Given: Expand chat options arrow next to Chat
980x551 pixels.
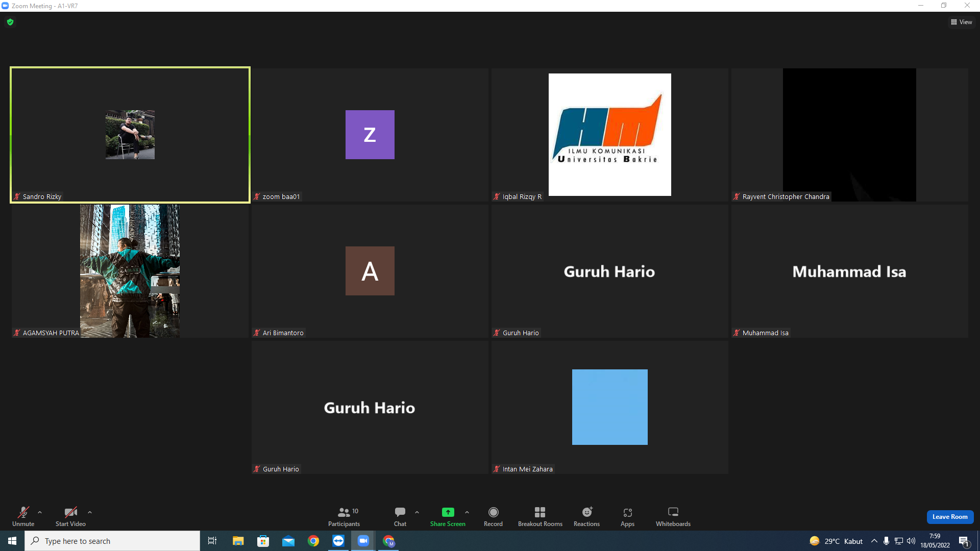Looking at the screenshot, I should tap(417, 512).
